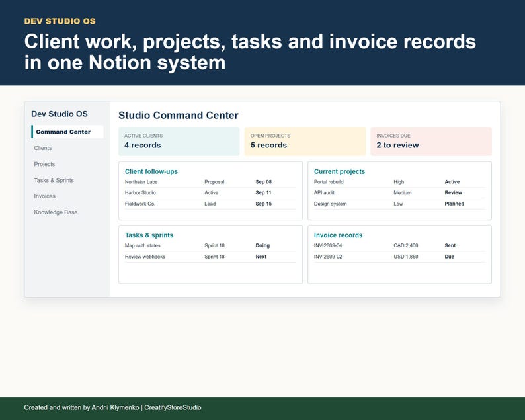Viewport: 525px width, 420px height.
Task: Click the Lead status for Fieldwork Co.
Action: click(210, 204)
